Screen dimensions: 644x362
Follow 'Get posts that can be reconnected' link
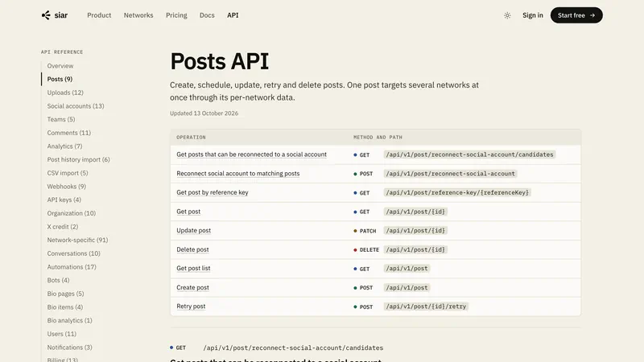click(x=251, y=154)
